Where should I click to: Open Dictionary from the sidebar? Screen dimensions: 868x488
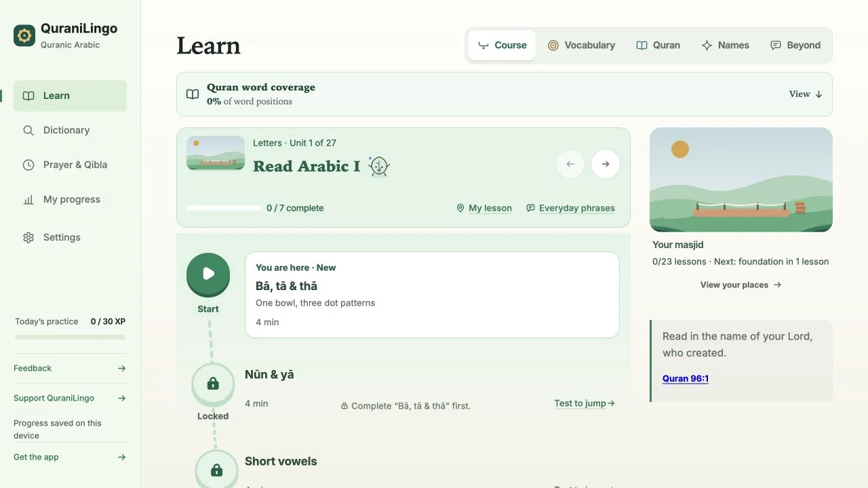tap(70, 130)
